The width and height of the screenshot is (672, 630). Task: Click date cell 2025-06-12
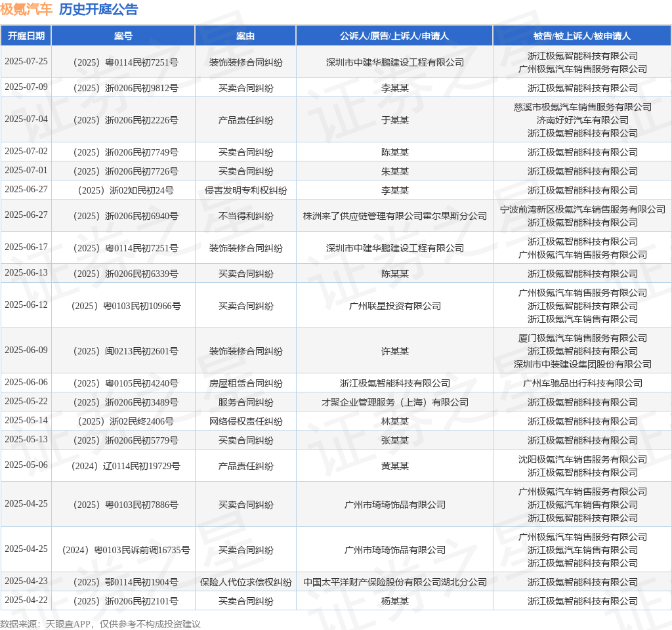[x=26, y=305]
